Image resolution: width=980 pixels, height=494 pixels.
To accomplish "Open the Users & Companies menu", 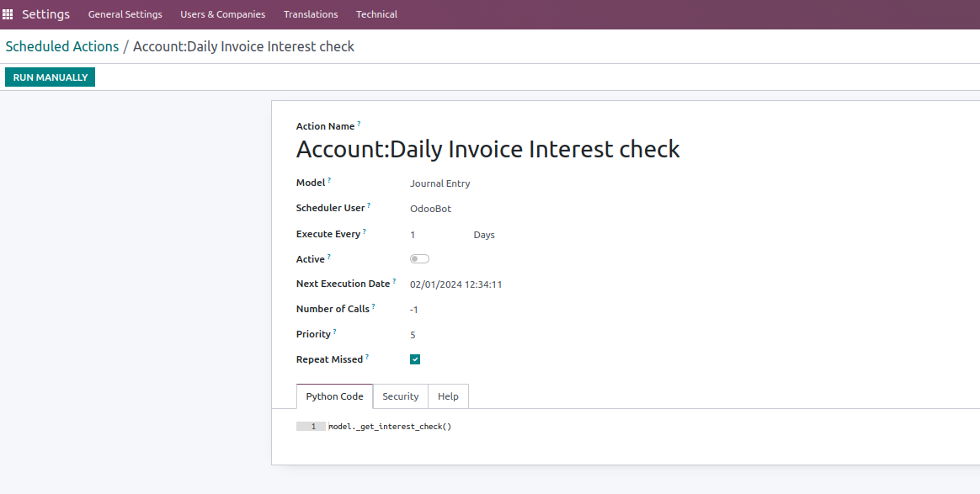I will [x=222, y=14].
